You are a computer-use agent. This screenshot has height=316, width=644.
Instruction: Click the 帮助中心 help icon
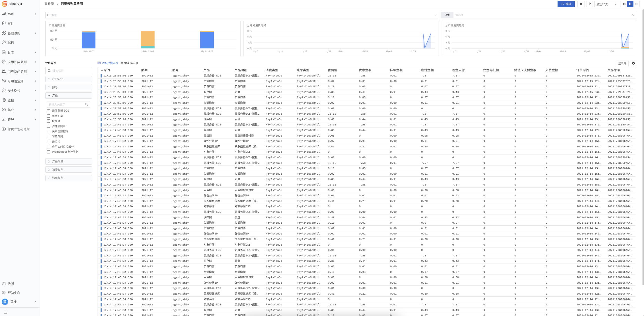4,293
